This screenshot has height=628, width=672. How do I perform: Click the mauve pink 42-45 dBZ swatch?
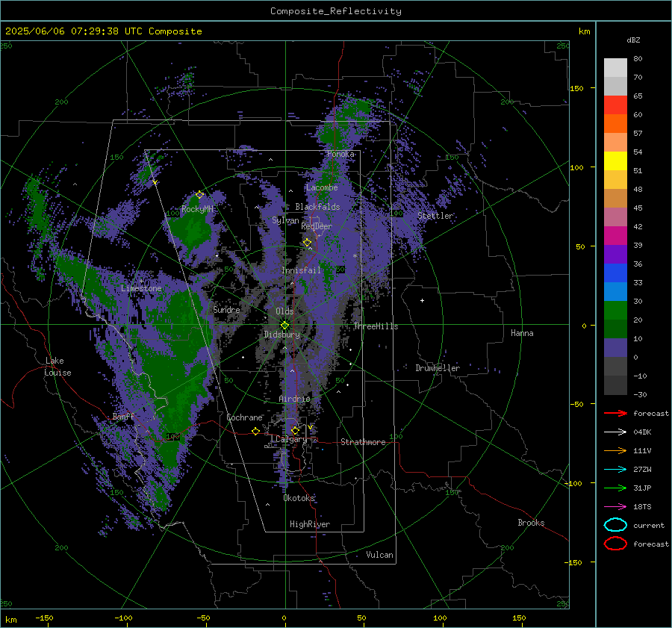coord(615,217)
